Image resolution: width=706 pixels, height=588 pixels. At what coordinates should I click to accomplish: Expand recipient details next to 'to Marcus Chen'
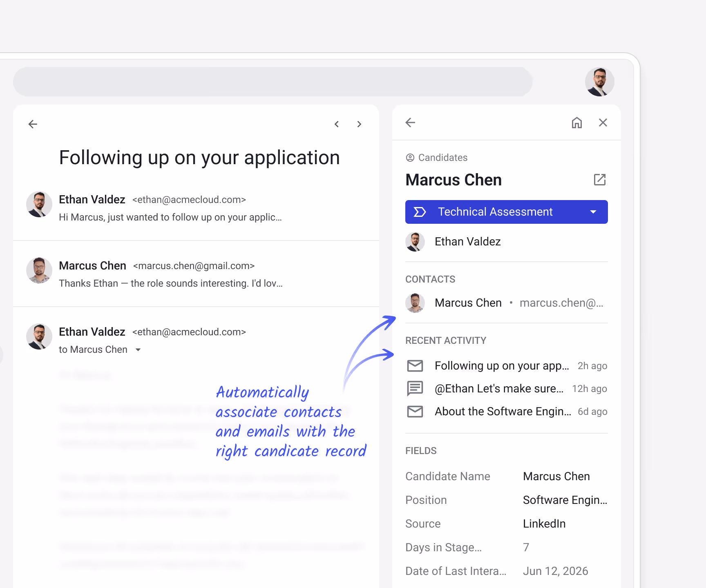(138, 350)
